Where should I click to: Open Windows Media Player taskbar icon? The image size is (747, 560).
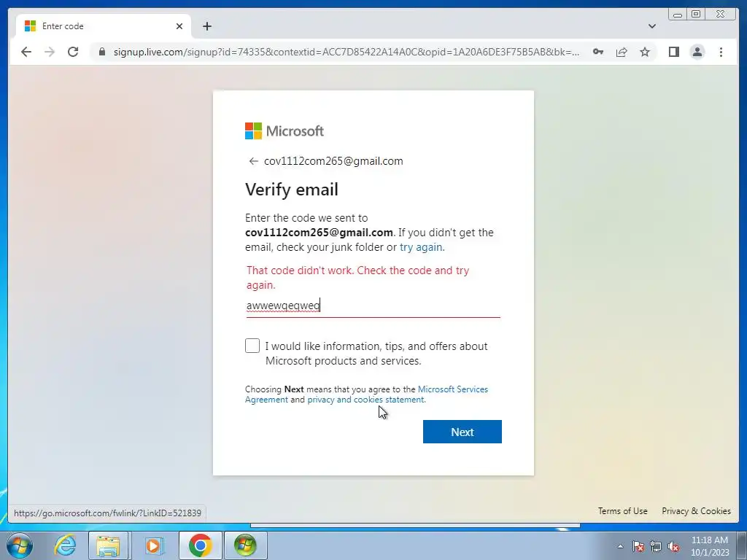153,545
